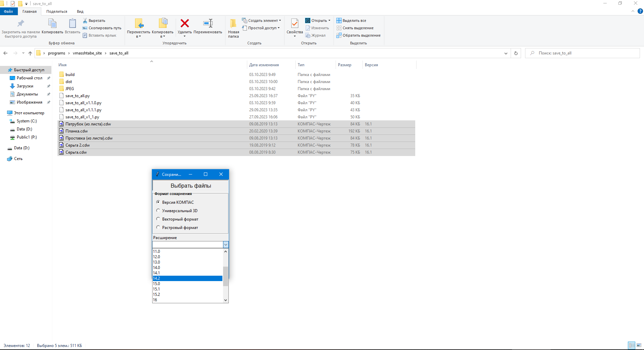Screen dimensions: 644x350
Task: Navigate to programs in the address bar
Action: pyautogui.click(x=56, y=53)
